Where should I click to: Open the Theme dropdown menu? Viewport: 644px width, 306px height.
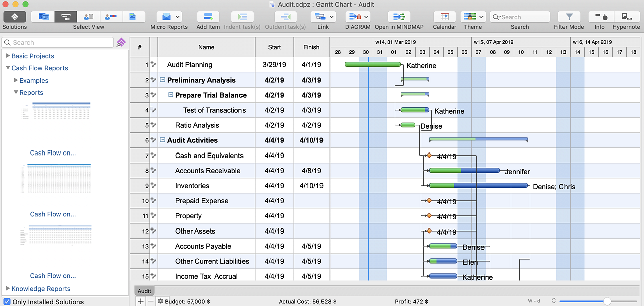tap(473, 17)
